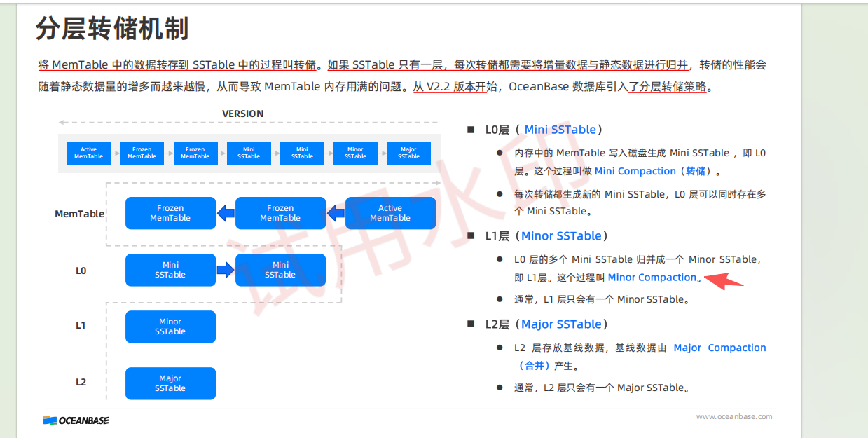Click the red arrow pointing at Minor Compaction
The width and height of the screenshot is (868, 438).
tap(723, 280)
